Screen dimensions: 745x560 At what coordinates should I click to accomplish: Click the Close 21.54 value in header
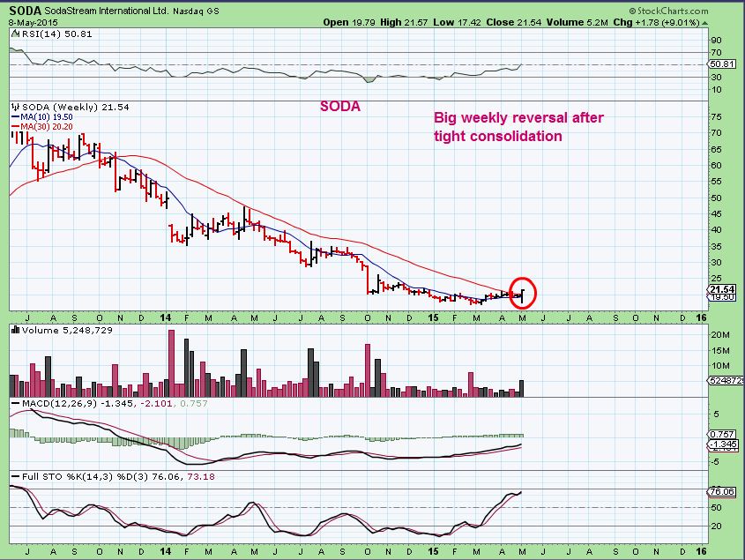(x=514, y=22)
